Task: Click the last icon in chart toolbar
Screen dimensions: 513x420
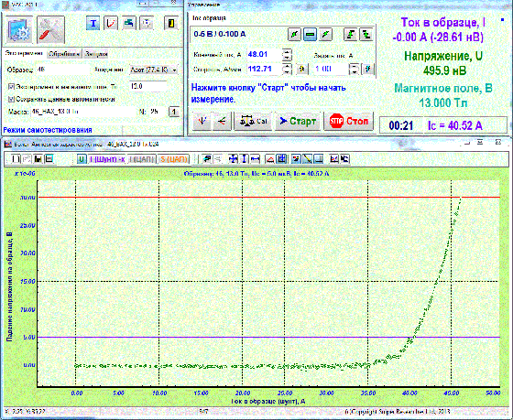Action: tap(344, 159)
